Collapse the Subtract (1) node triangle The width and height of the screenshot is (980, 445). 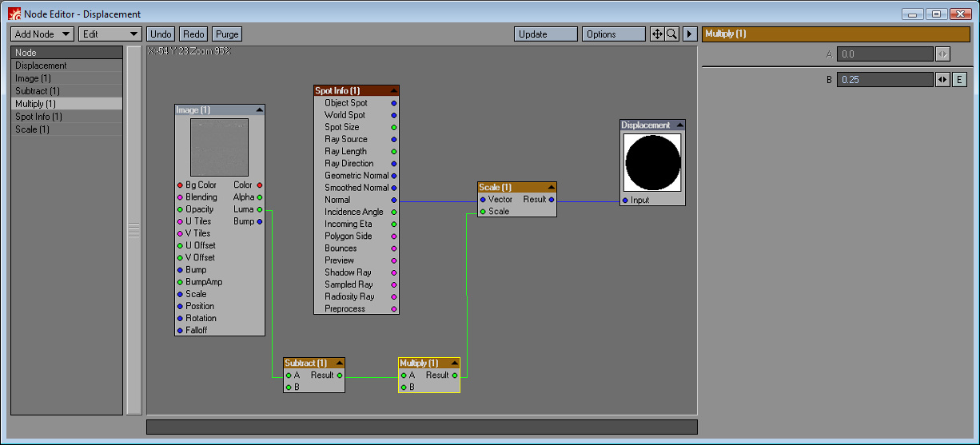pos(339,364)
